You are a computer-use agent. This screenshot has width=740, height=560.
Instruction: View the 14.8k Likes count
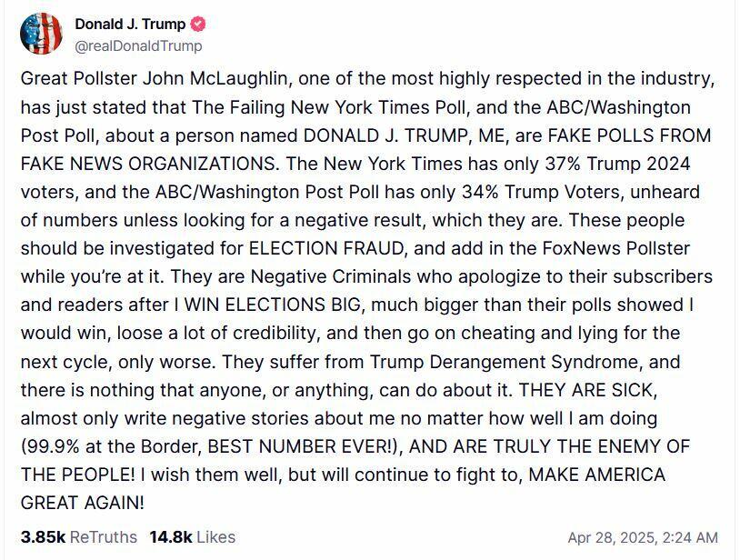(170, 537)
